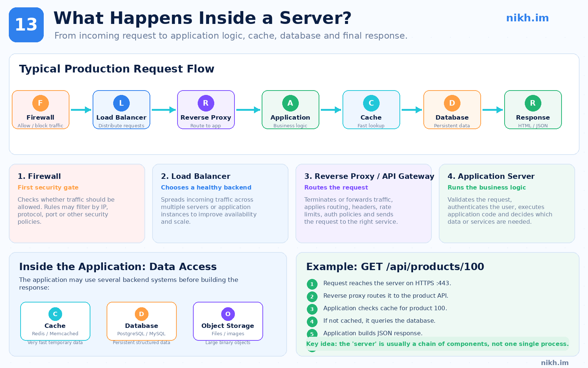
Task: Click 'Chooses a healthy backend' subtitle
Action: 206,187
